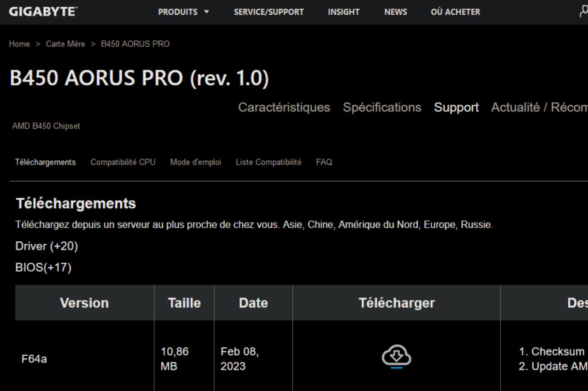The image size is (588, 391).
Task: Switch to the Caractéristiques tab
Action: pos(284,107)
